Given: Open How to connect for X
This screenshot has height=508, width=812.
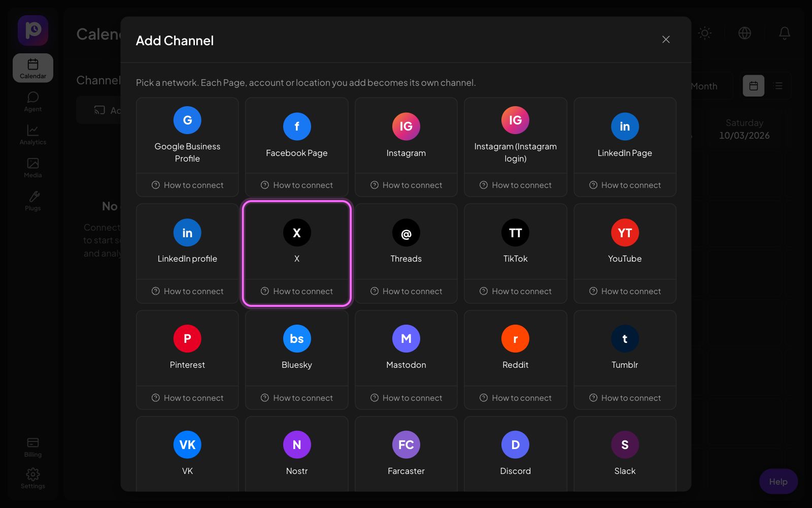Looking at the screenshot, I should (297, 291).
